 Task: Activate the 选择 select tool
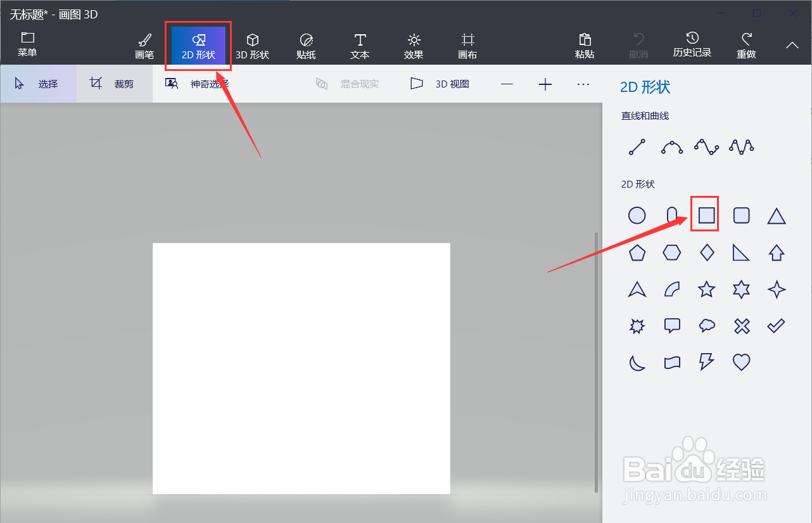click(x=38, y=84)
